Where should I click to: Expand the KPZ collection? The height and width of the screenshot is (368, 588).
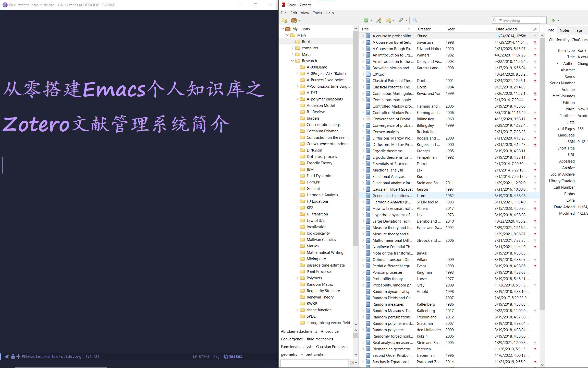297,208
